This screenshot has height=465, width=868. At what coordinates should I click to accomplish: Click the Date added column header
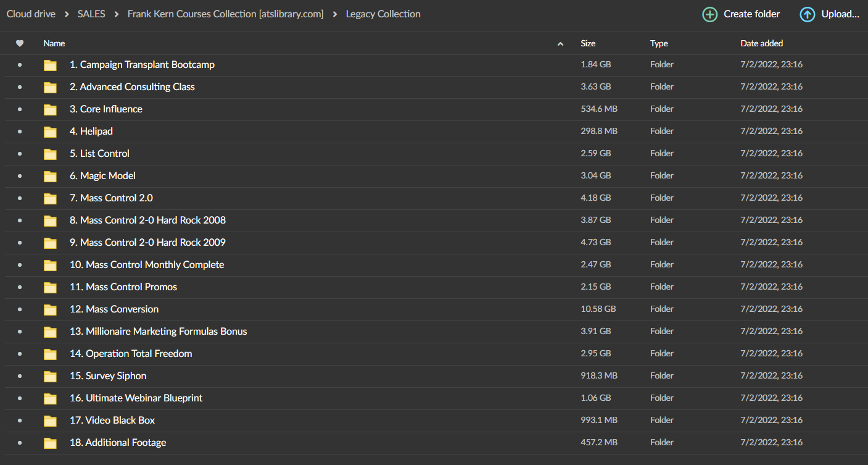coord(761,43)
